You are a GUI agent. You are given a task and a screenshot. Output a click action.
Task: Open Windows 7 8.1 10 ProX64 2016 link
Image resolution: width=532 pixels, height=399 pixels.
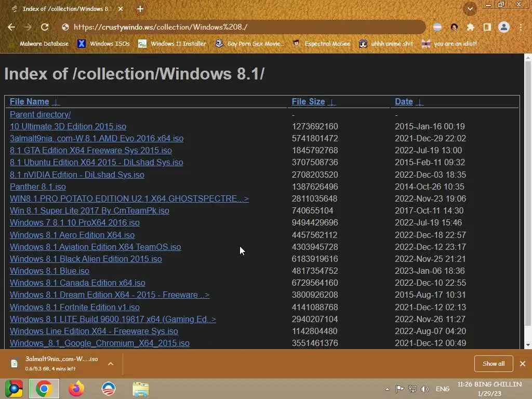click(75, 222)
